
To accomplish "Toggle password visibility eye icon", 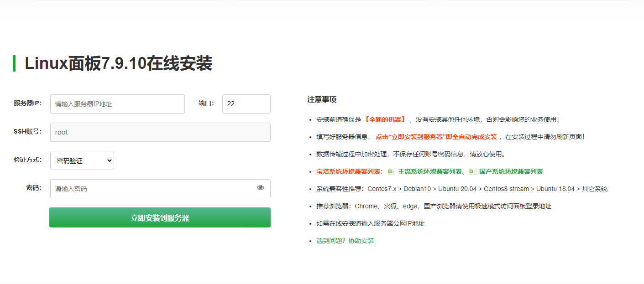I will pyautogui.click(x=261, y=187).
